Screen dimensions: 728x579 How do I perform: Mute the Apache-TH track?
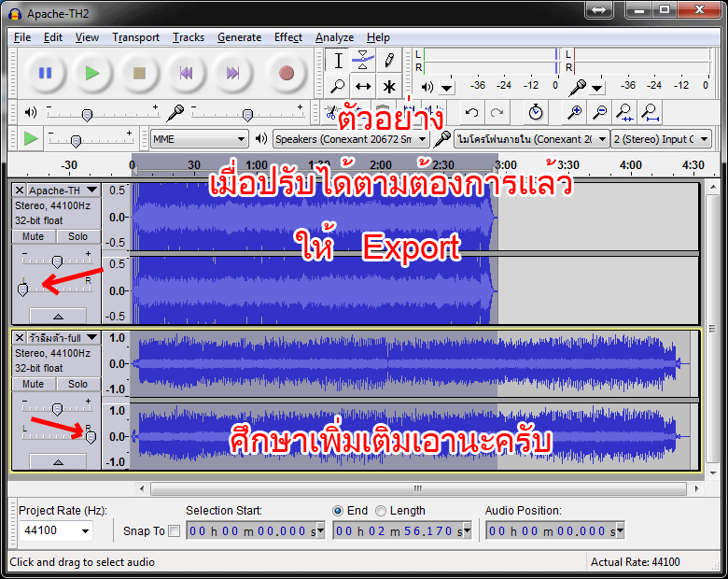click(x=34, y=236)
